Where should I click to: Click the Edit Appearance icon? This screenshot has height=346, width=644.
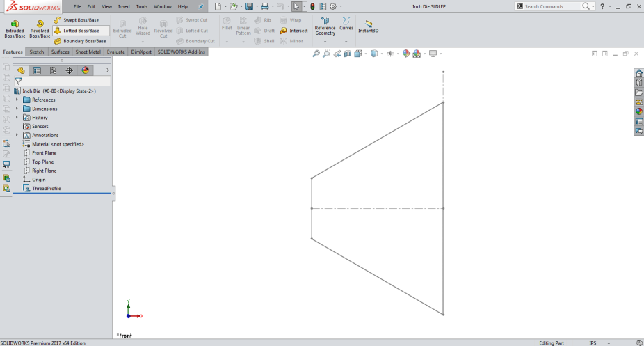[x=406, y=54]
